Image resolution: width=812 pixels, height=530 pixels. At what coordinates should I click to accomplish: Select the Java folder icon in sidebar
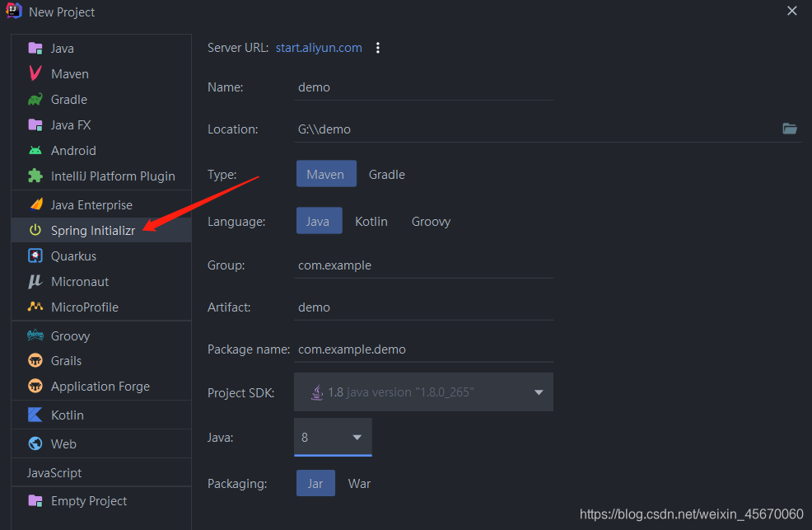click(35, 48)
